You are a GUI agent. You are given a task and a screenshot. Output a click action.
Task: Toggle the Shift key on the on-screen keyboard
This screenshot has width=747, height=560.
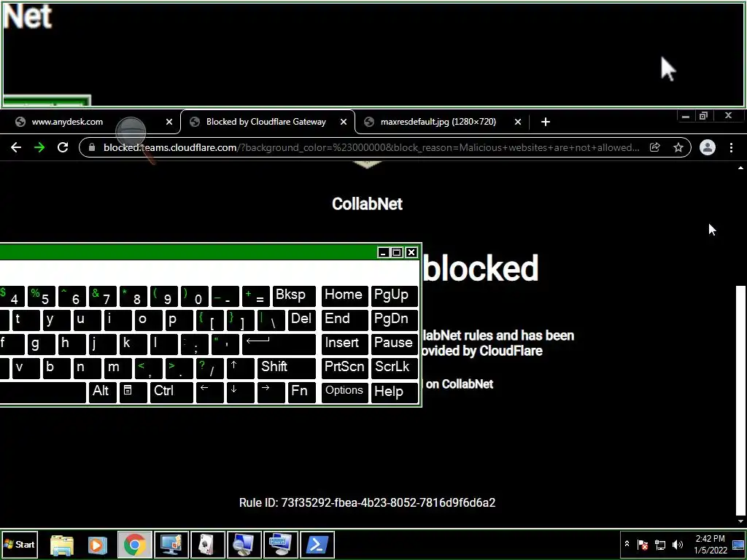(x=286, y=368)
